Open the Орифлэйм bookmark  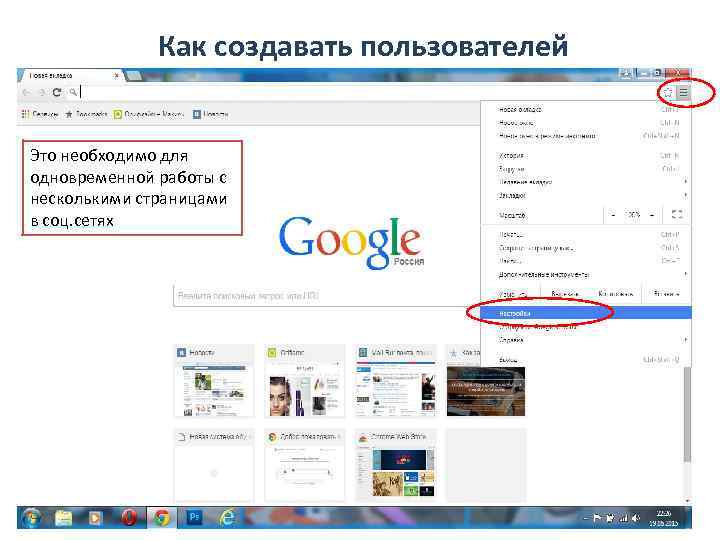coord(149,114)
